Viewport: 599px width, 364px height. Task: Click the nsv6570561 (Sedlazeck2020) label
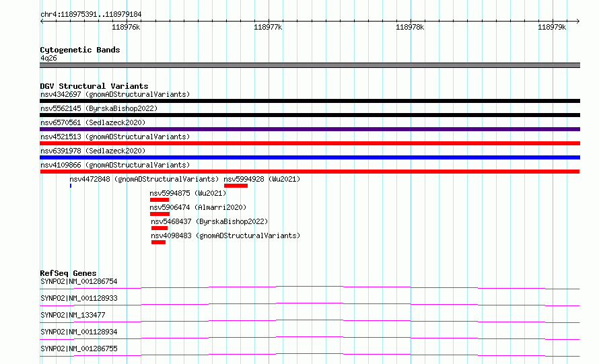pos(93,122)
